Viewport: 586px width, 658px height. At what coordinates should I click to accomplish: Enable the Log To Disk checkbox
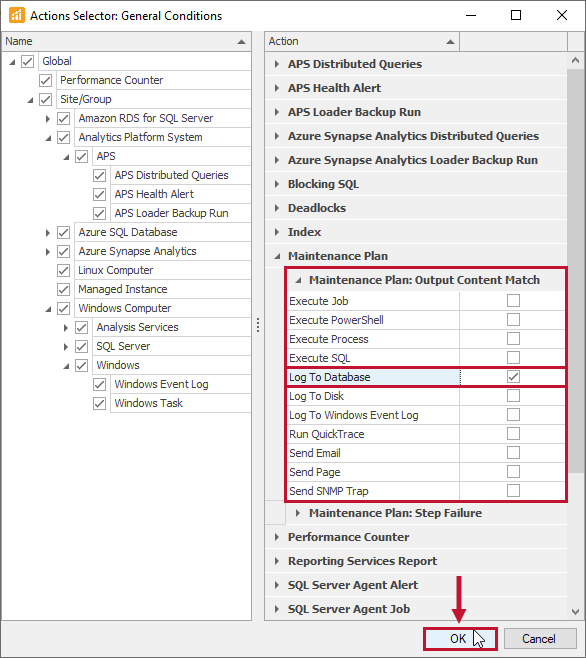click(x=513, y=396)
